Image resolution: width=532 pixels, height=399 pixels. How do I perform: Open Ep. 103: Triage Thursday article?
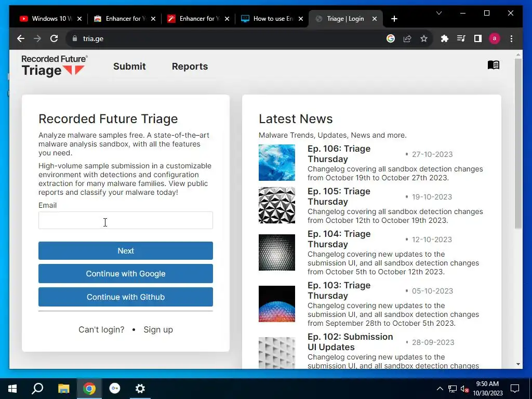tap(339, 290)
